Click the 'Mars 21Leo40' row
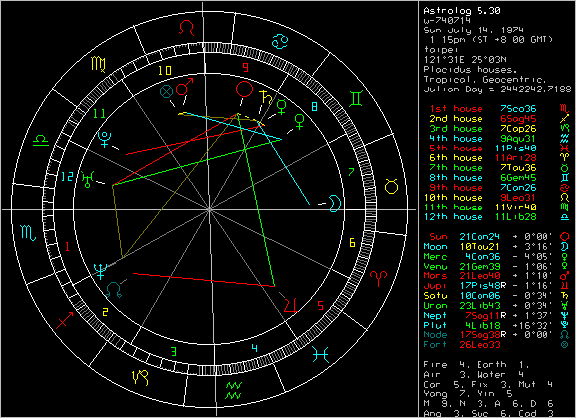This screenshot has height=418, width=576. point(497,275)
